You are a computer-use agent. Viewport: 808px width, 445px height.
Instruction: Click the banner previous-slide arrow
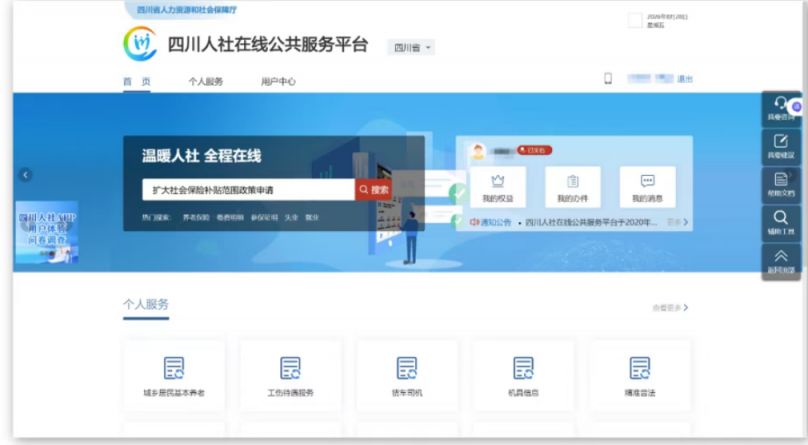(x=25, y=175)
